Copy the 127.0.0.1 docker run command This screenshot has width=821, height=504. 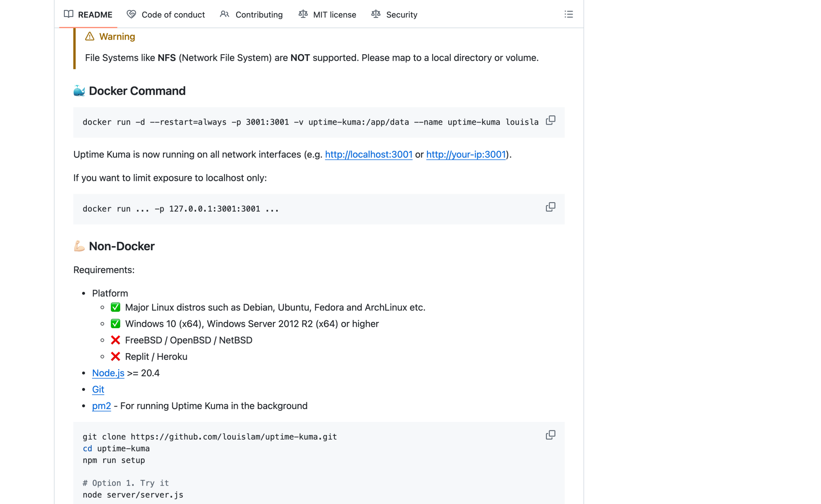[x=550, y=207]
